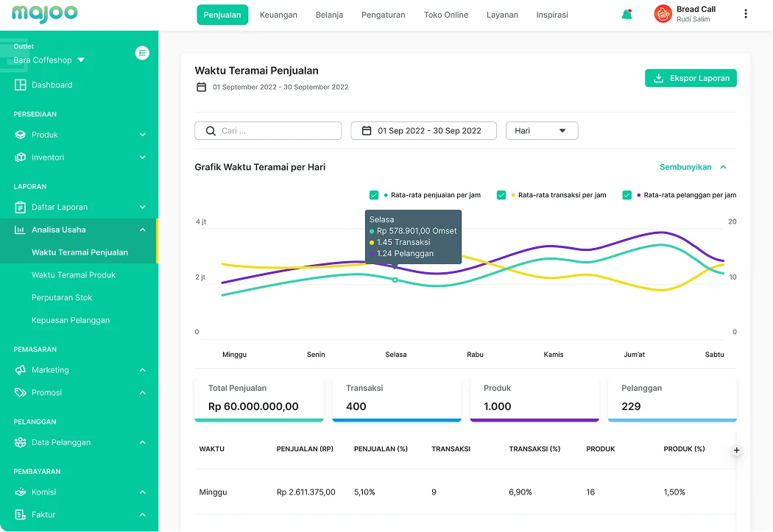This screenshot has width=773, height=532.
Task: Open the Hari period dropdown
Action: pos(541,131)
